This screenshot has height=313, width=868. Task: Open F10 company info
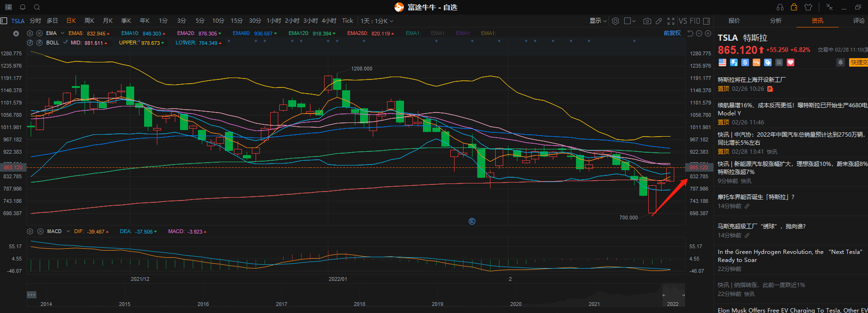(x=695, y=21)
